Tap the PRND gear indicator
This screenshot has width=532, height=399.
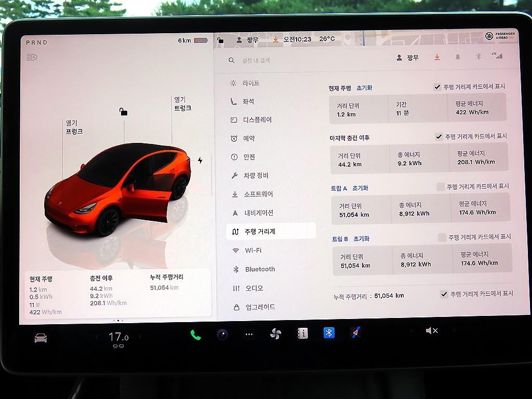point(37,43)
